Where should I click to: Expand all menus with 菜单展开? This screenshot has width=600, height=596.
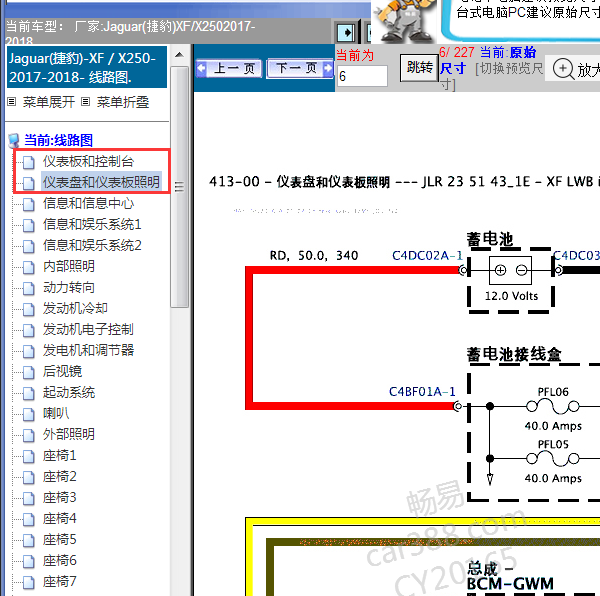[48, 102]
